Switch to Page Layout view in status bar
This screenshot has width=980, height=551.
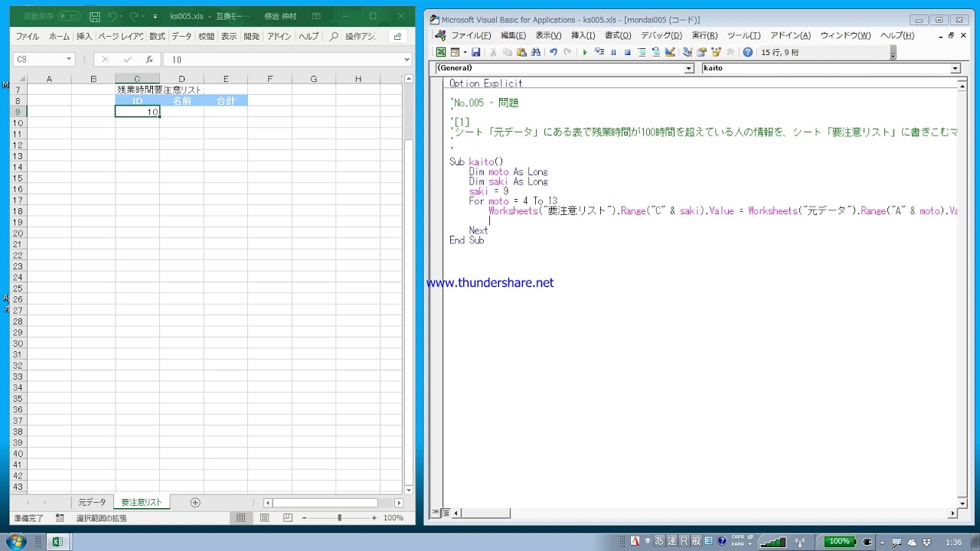[x=264, y=518]
